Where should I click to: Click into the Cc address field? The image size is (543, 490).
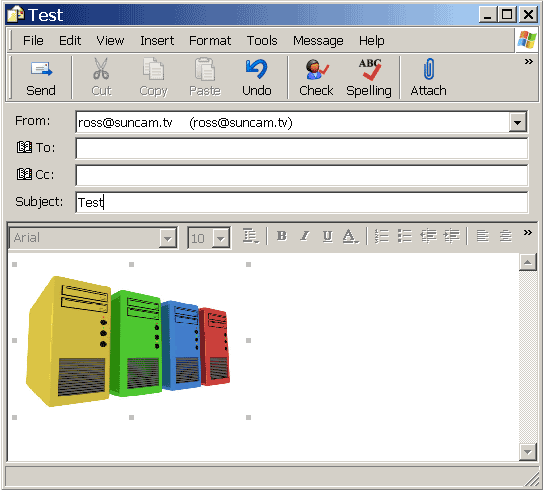pos(302,175)
